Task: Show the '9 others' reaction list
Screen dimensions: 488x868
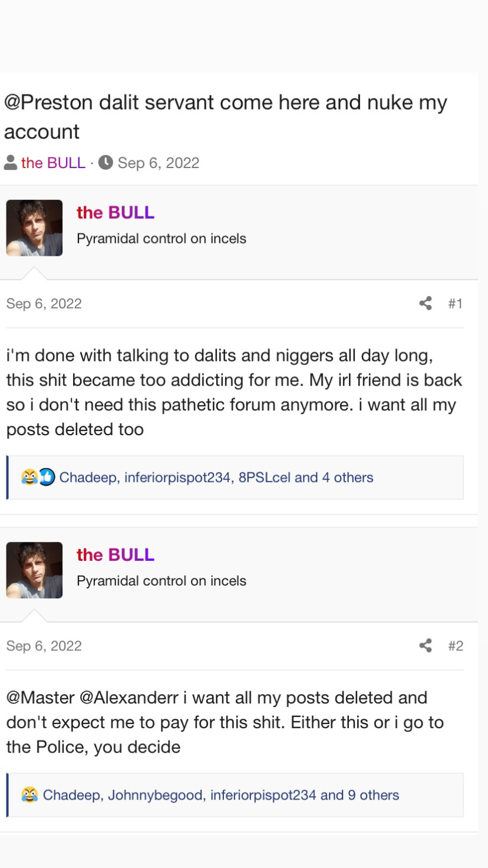Action: click(373, 795)
